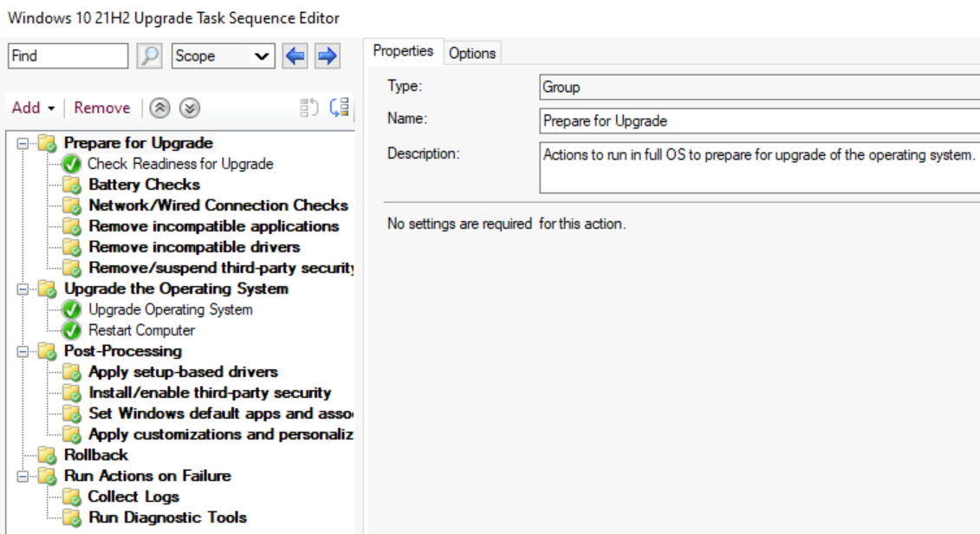Select Upgrade the Operating System group label
The height and width of the screenshot is (534, 980).
coord(176,289)
